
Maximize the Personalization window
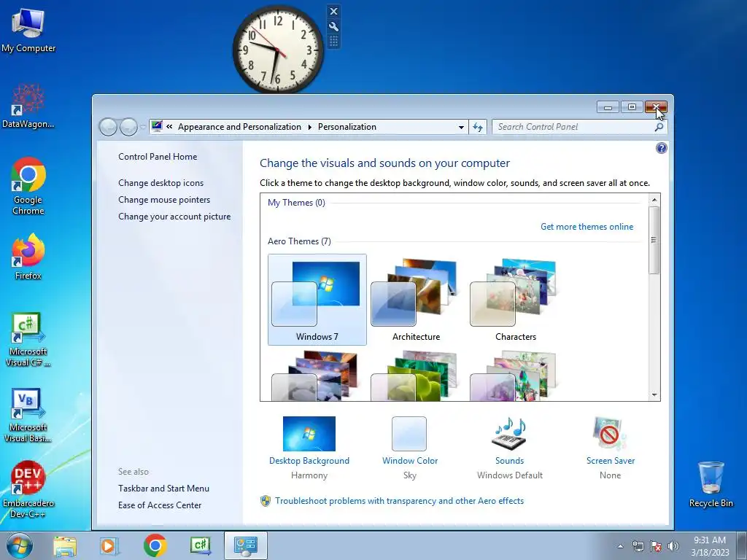tap(632, 107)
